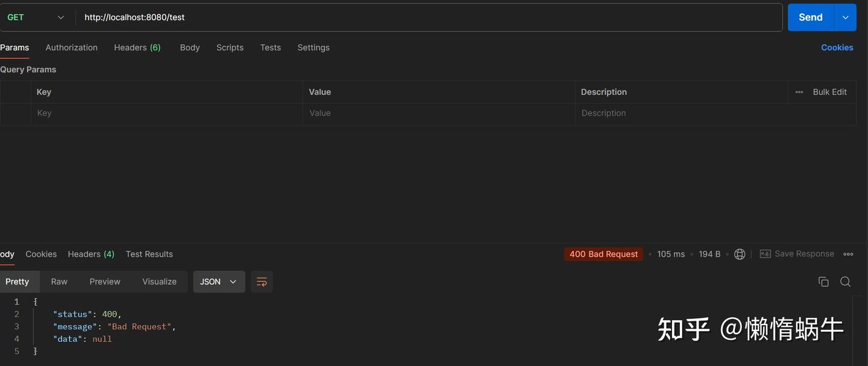
Task: Expand the Send button dropdown arrow
Action: point(845,17)
